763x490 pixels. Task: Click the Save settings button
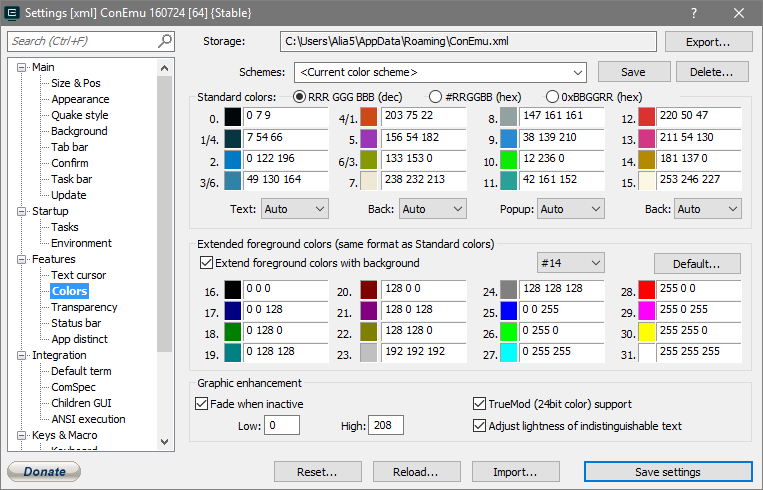pos(667,472)
